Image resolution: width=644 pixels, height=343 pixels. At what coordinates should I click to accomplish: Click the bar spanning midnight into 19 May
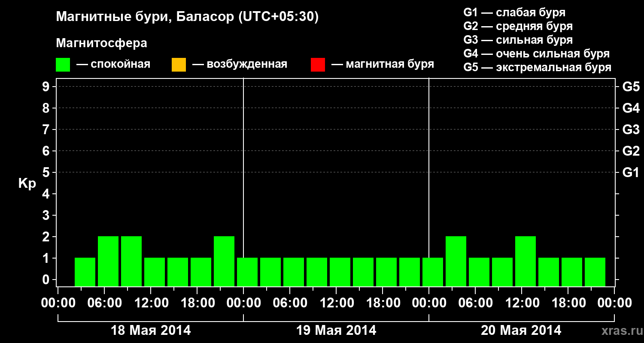tap(247, 272)
